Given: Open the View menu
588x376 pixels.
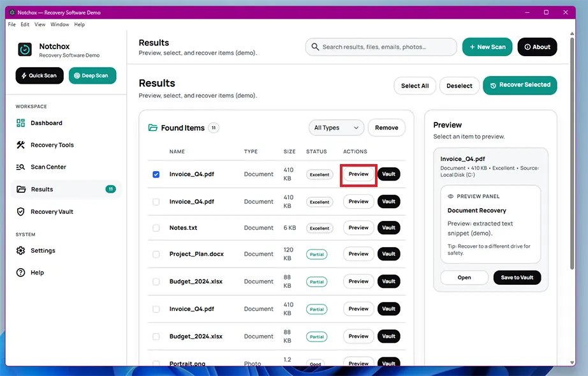Looking at the screenshot, I should point(40,24).
